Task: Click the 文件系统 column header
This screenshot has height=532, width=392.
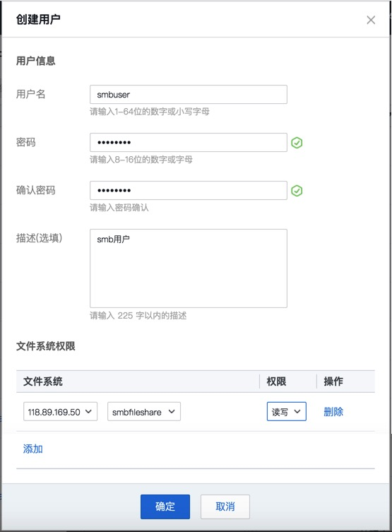Action: click(x=42, y=382)
